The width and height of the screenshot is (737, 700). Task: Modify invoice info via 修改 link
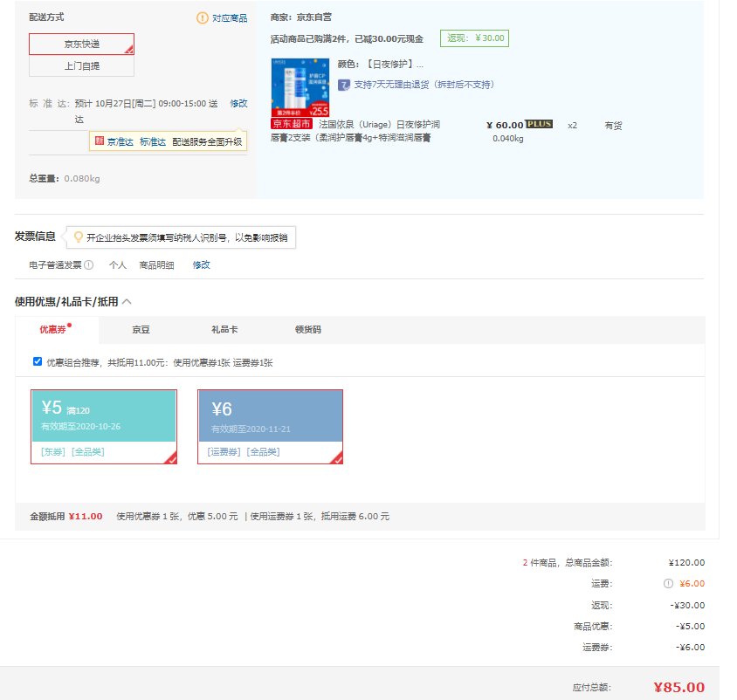[201, 265]
